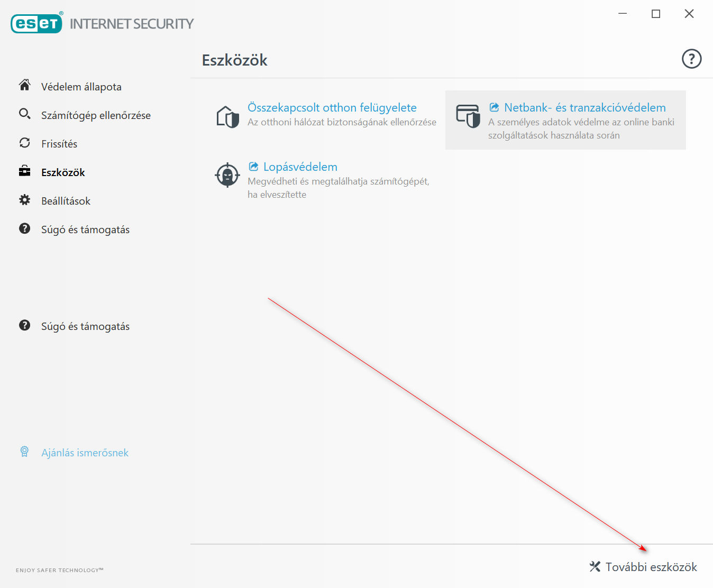Select the lower duplicate Súgó és támogatás item
713x588 pixels.
85,326
